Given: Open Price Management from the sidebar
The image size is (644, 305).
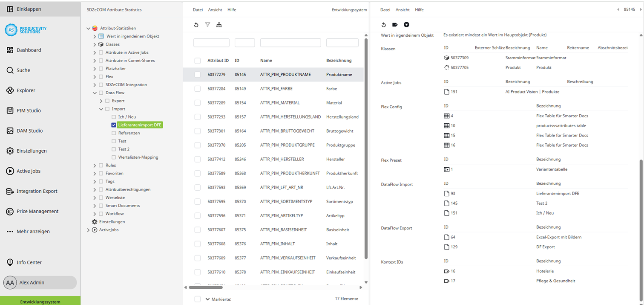Looking at the screenshot, I should point(10,211).
